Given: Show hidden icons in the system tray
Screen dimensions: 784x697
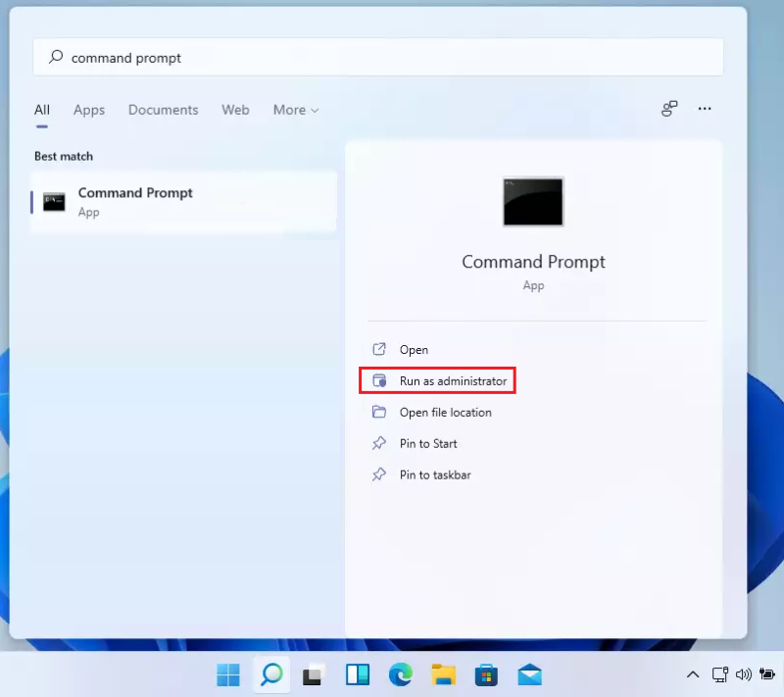Looking at the screenshot, I should pyautogui.click(x=692, y=675).
